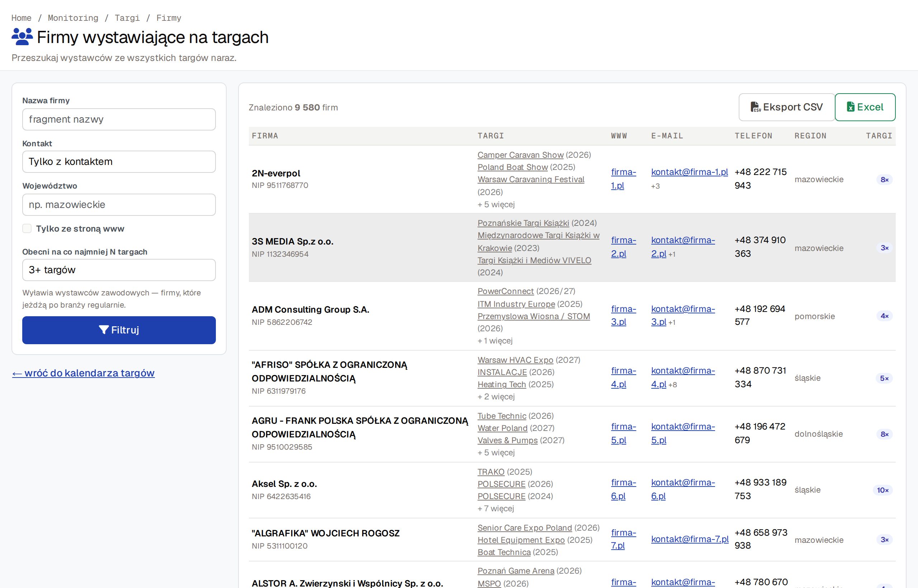Open Warsaw HVAC Expo link

[515, 360]
